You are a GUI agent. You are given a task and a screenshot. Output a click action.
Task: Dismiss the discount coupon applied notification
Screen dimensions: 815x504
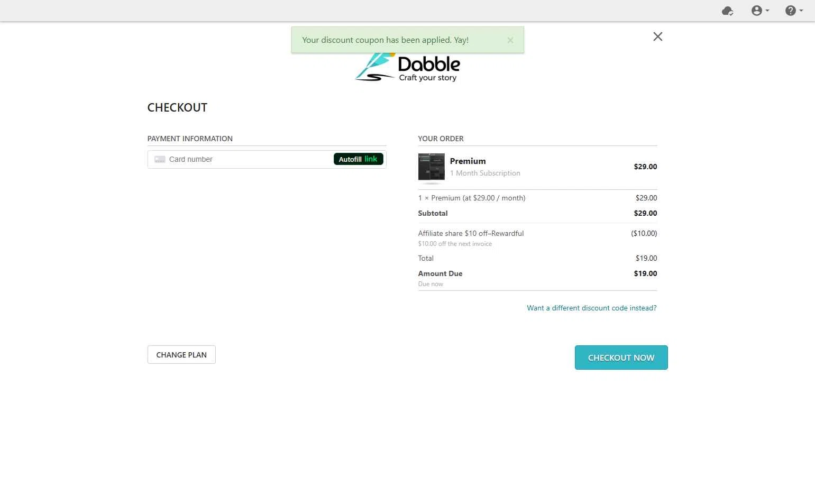click(510, 40)
